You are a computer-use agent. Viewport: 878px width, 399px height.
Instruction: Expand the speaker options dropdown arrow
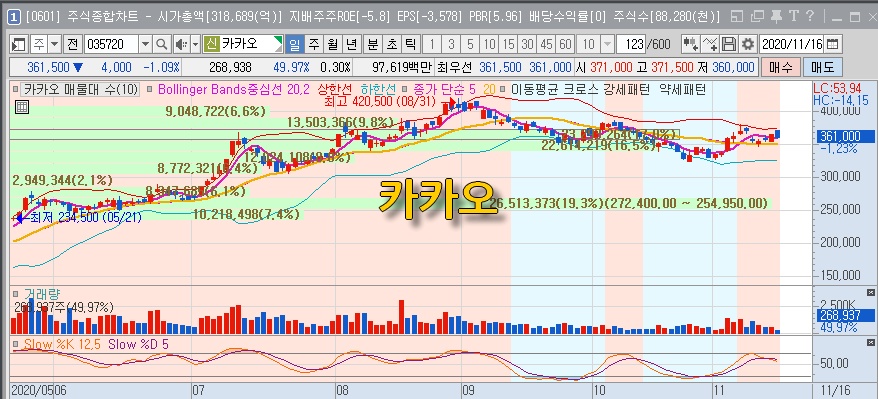point(195,44)
